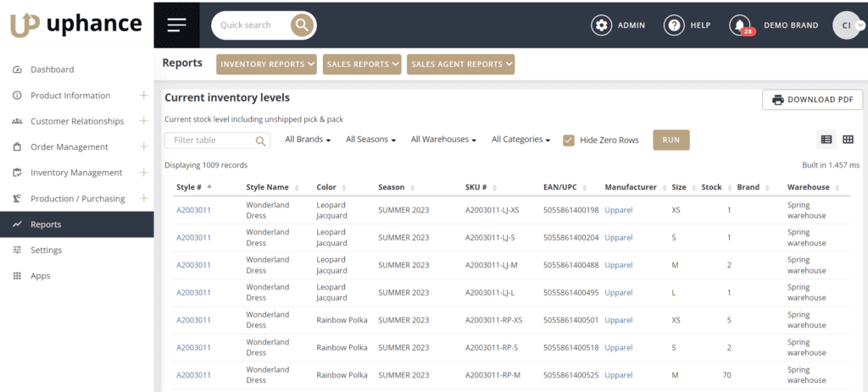Image resolution: width=868 pixels, height=392 pixels.
Task: Click the Settings sliders icon
Action: click(x=17, y=250)
